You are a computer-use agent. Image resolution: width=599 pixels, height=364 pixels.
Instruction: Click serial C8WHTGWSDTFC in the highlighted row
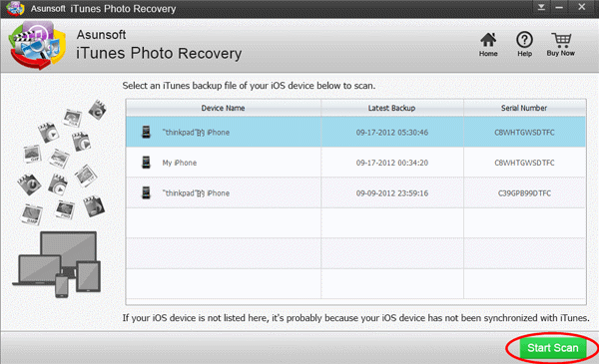click(x=524, y=133)
